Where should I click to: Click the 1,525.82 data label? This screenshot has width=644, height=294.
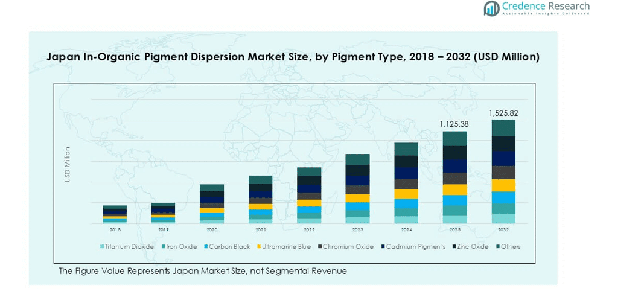pyautogui.click(x=503, y=113)
